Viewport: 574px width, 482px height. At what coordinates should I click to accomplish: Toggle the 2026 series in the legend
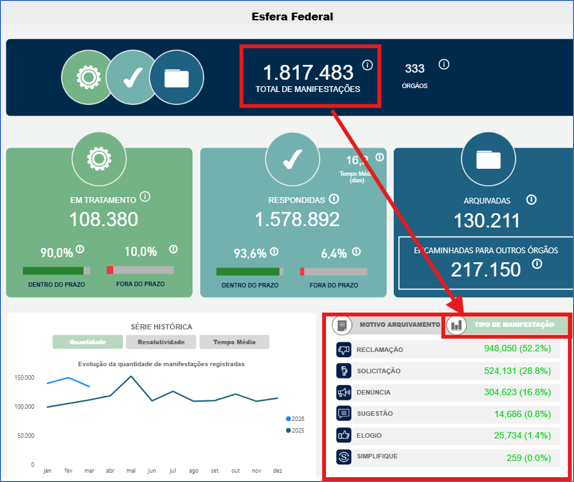(295, 419)
